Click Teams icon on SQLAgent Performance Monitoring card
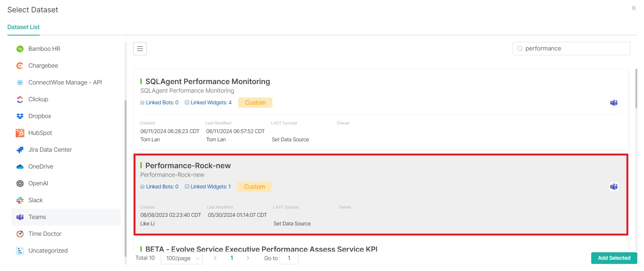Image resolution: width=644 pixels, height=271 pixels. (x=614, y=103)
